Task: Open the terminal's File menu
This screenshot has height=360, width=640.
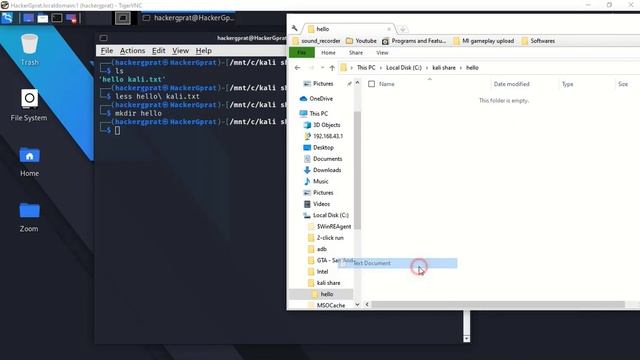Action: pyautogui.click(x=107, y=51)
